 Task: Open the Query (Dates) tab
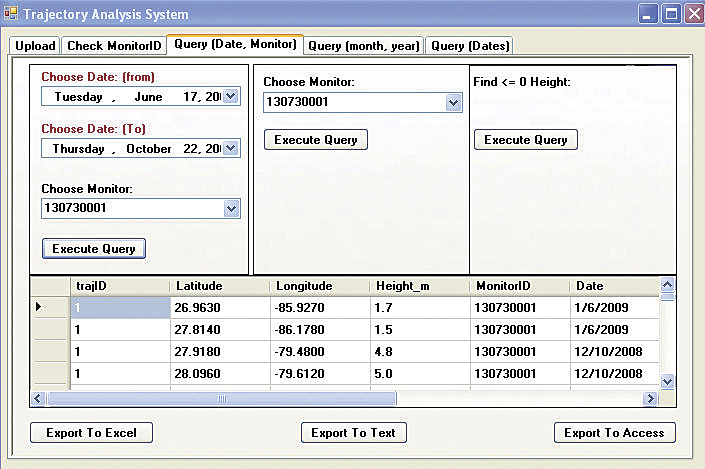(470, 45)
